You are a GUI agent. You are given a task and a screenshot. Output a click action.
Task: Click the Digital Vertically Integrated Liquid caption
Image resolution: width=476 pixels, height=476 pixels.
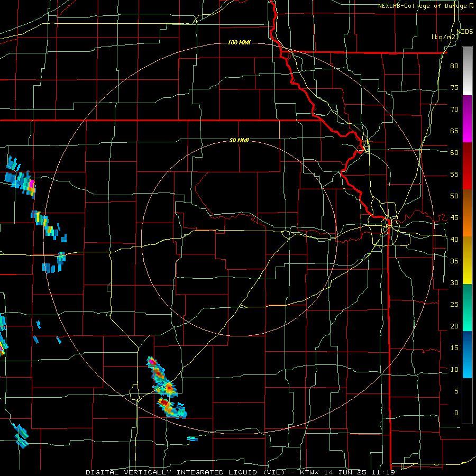pyautogui.click(x=186, y=472)
